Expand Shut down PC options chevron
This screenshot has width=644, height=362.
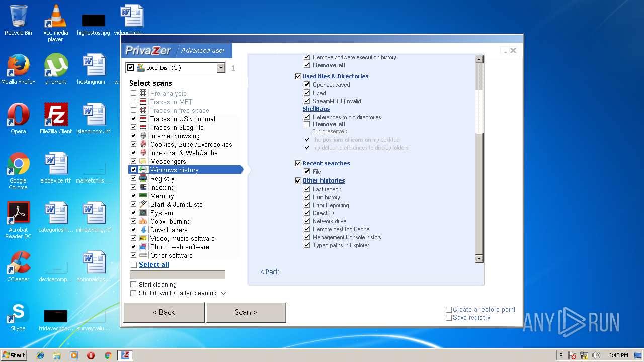224,293
